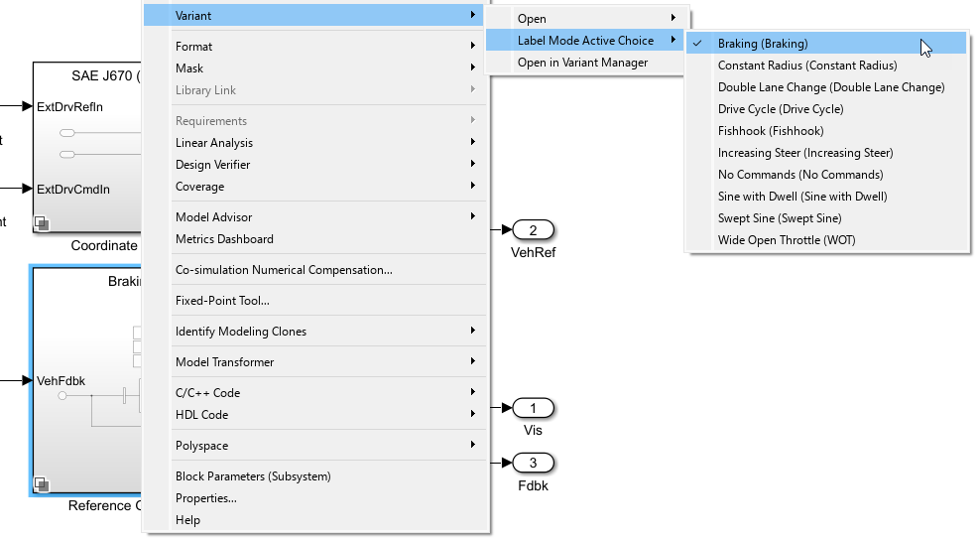Viewport: 980px width, 541px height.
Task: Click the VehFdbk input port label
Action: (61, 380)
